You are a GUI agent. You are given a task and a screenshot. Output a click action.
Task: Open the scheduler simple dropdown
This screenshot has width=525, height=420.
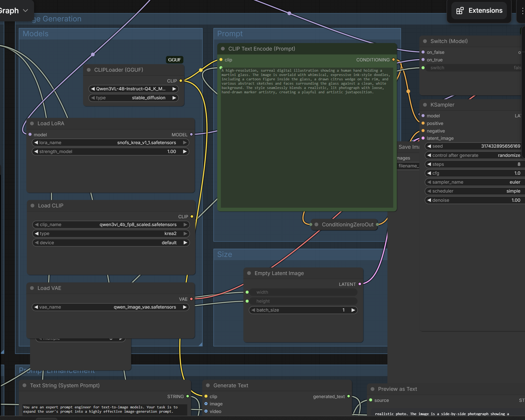point(475,191)
